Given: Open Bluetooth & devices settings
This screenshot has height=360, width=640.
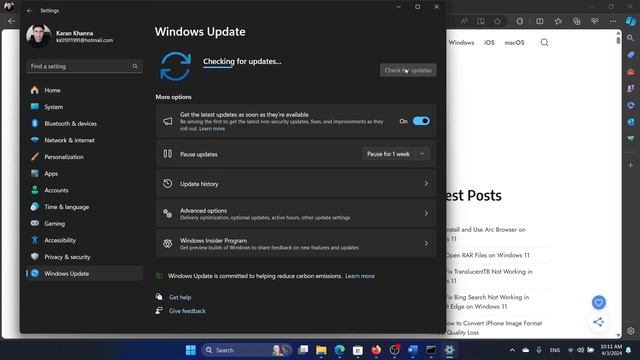Looking at the screenshot, I should coord(84,124).
